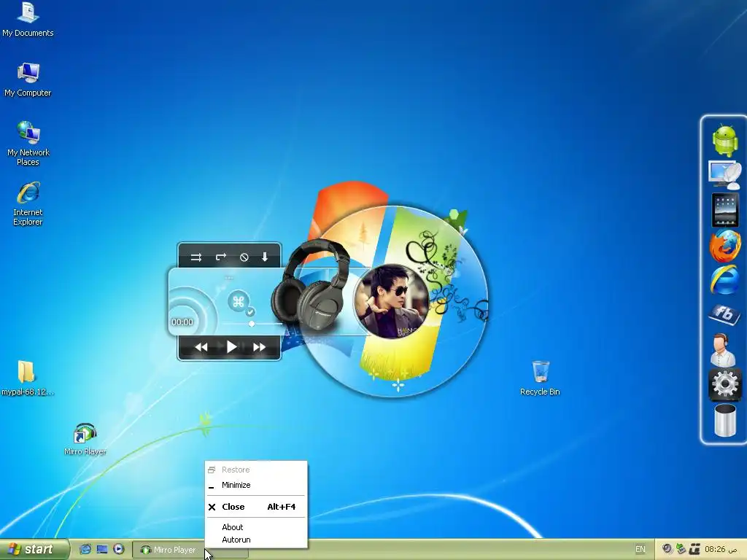Viewport: 747px width, 560px height.
Task: Select the My Computer desktop icon
Action: pos(28,80)
